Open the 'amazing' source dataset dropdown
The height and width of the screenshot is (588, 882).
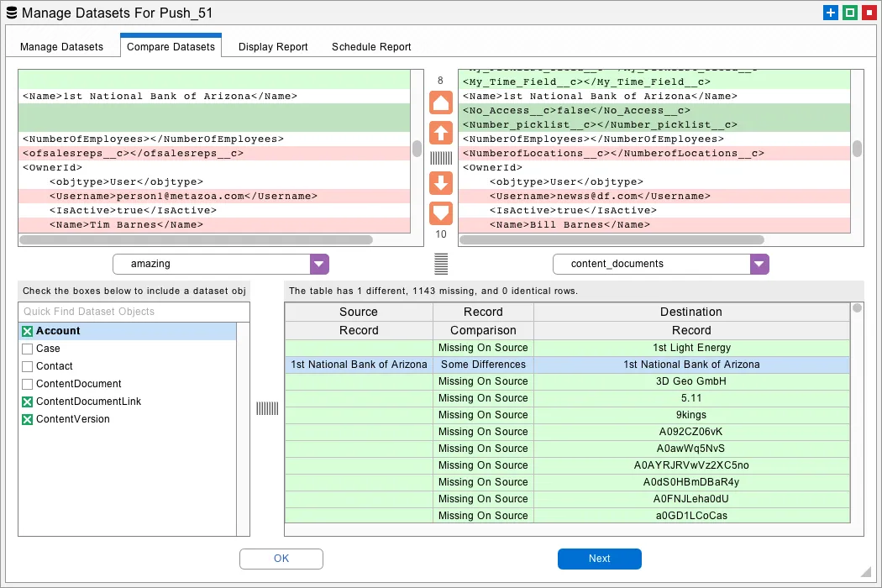[x=318, y=264]
